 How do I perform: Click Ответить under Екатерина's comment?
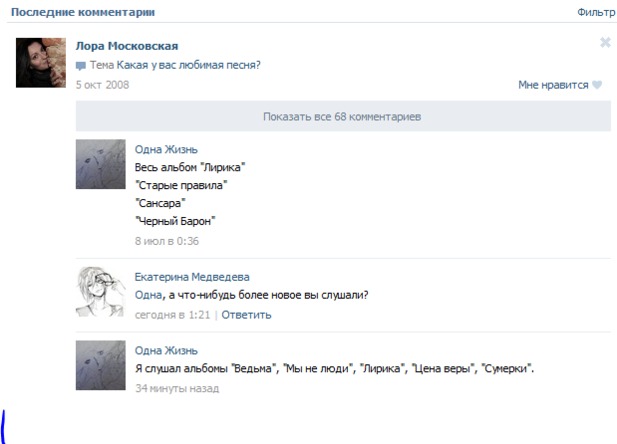[246, 315]
